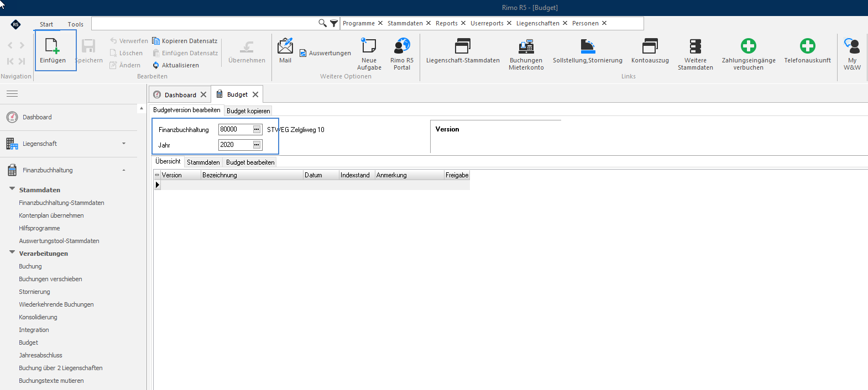Open the Mail icon in ribbon
The width and height of the screenshot is (868, 390).
coord(285,46)
